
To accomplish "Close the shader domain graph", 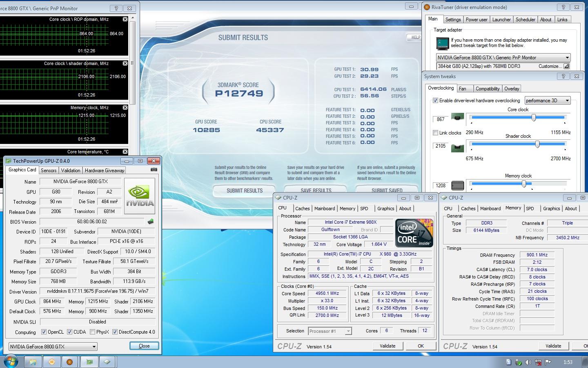I will 125,63.
